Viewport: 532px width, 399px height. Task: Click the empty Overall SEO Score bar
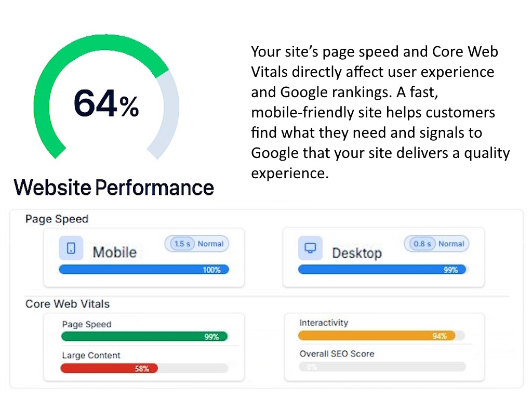point(382,367)
